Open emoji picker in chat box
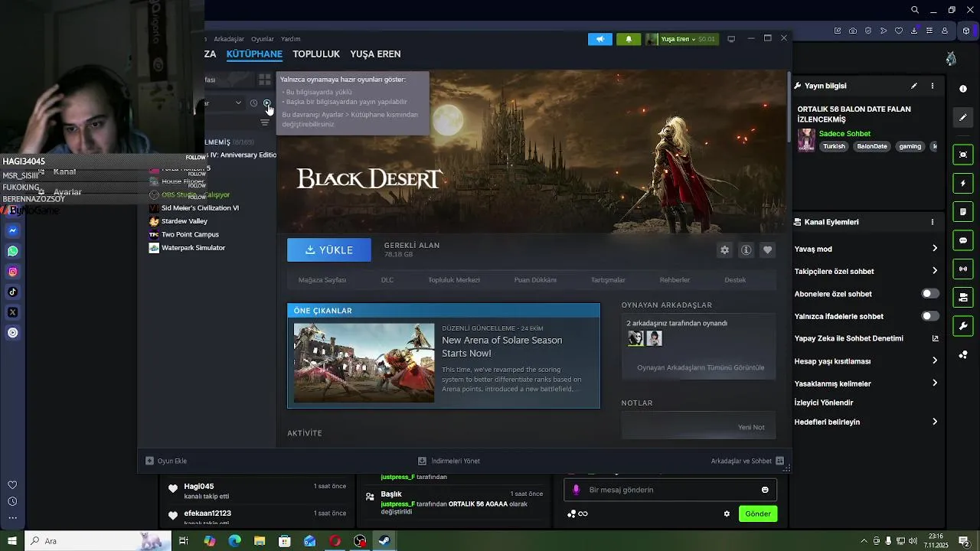Viewport: 980px width, 551px height. (765, 490)
